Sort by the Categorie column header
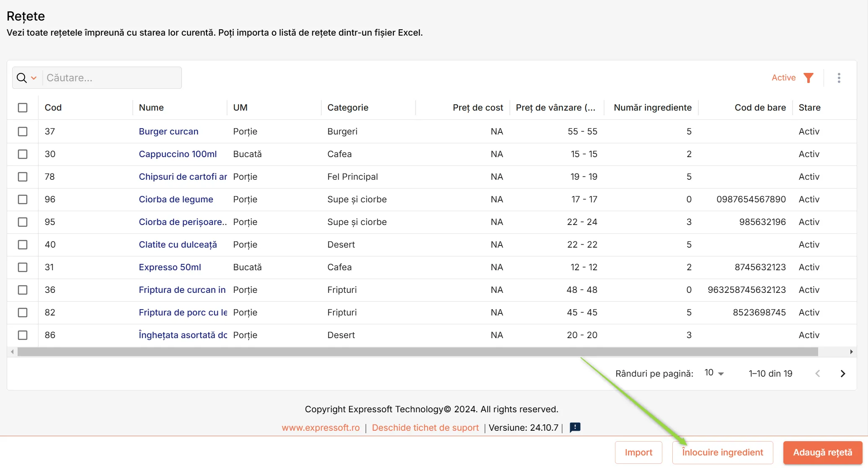The height and width of the screenshot is (468, 868). pyautogui.click(x=348, y=108)
